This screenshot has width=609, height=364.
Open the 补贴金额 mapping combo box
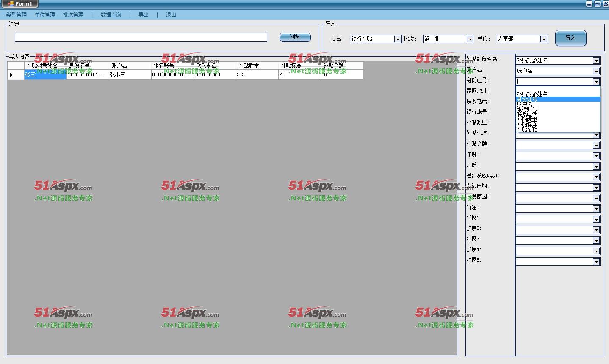(596, 145)
